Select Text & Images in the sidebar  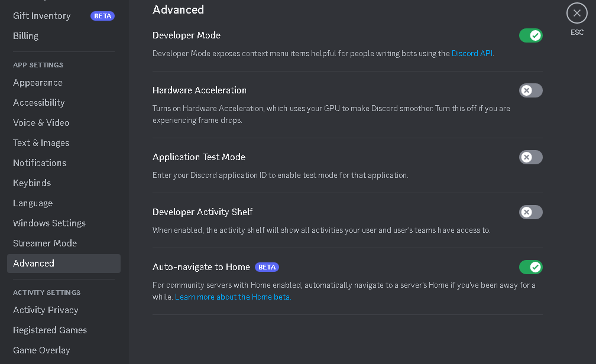[41, 142]
